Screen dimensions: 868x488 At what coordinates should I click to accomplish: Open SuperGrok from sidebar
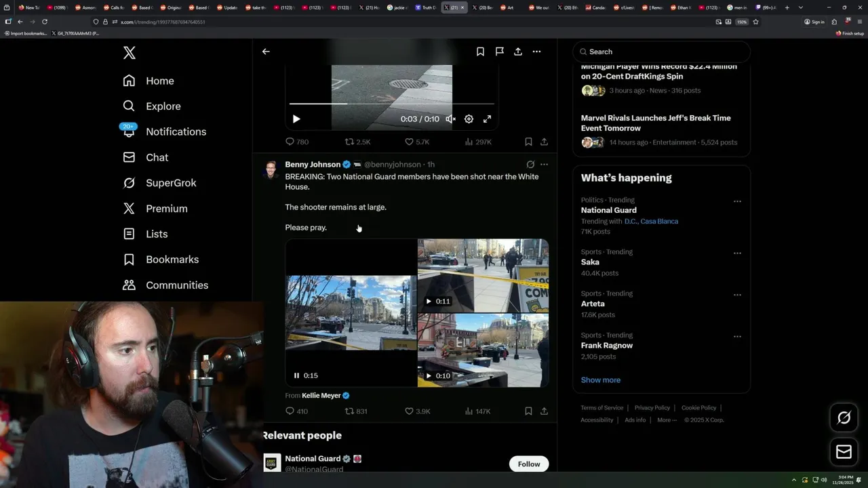click(159, 183)
